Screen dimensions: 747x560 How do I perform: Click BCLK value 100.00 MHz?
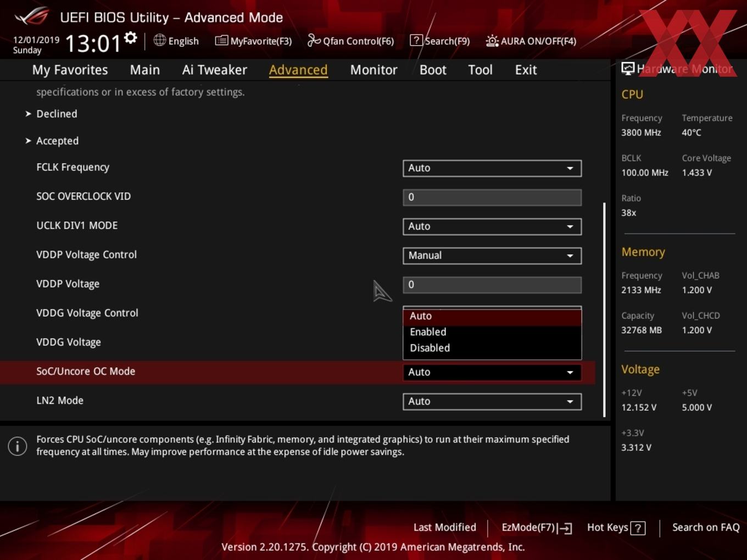coord(645,173)
